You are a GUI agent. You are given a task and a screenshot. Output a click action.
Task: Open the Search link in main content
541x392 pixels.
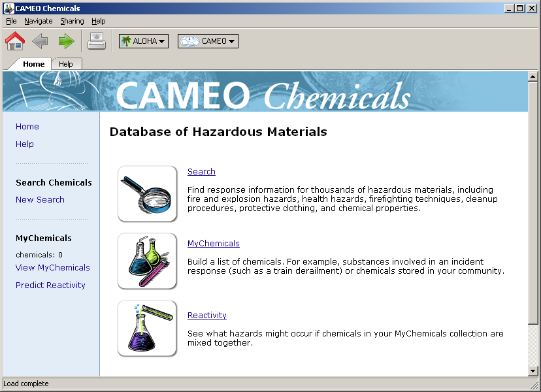[201, 171]
